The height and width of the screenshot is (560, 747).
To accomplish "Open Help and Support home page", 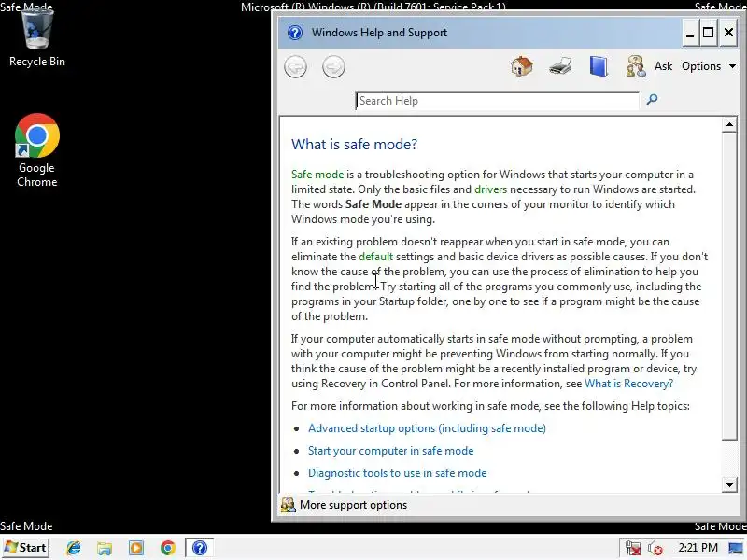I will point(522,66).
